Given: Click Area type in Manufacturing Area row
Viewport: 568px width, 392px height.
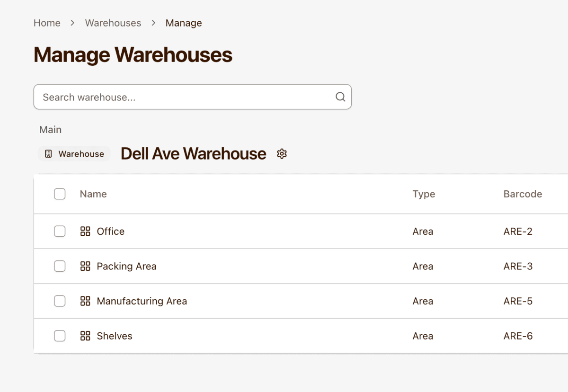Looking at the screenshot, I should [423, 301].
